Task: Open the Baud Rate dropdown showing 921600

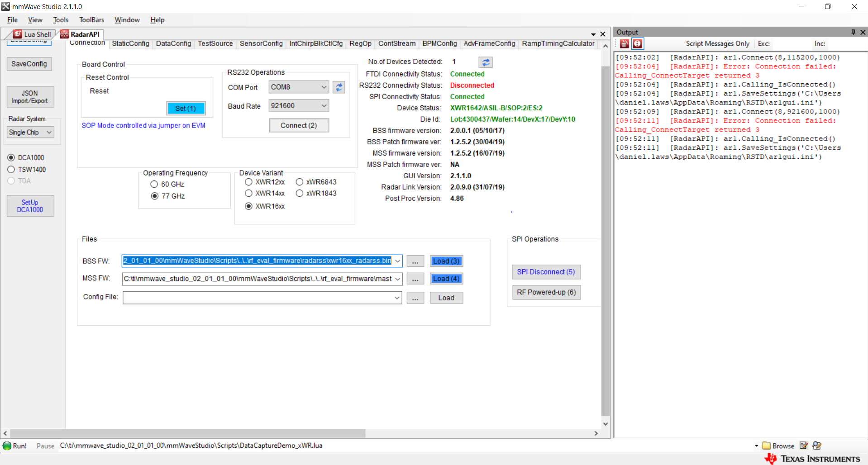Action: [299, 105]
